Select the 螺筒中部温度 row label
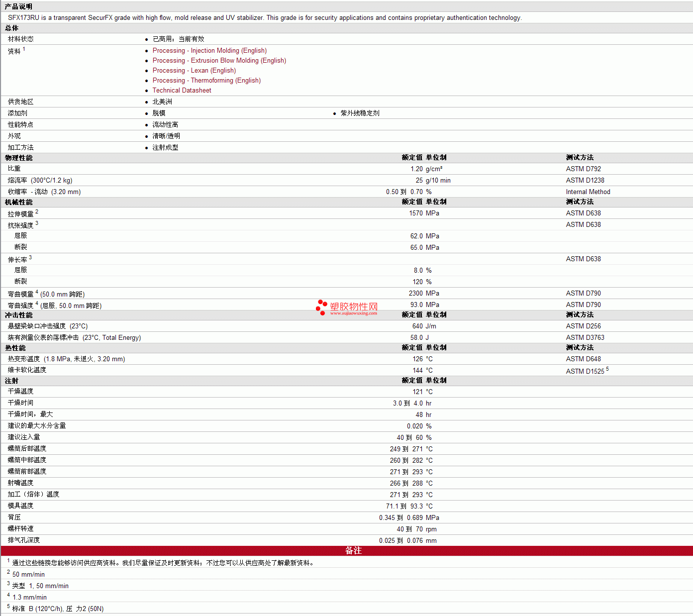This screenshot has height=616, width=693. pos(27,460)
